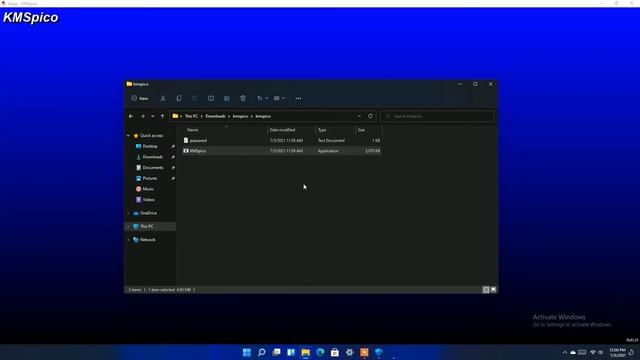Expand the Network tree node
Screen dimensions: 640x360
tap(129, 240)
